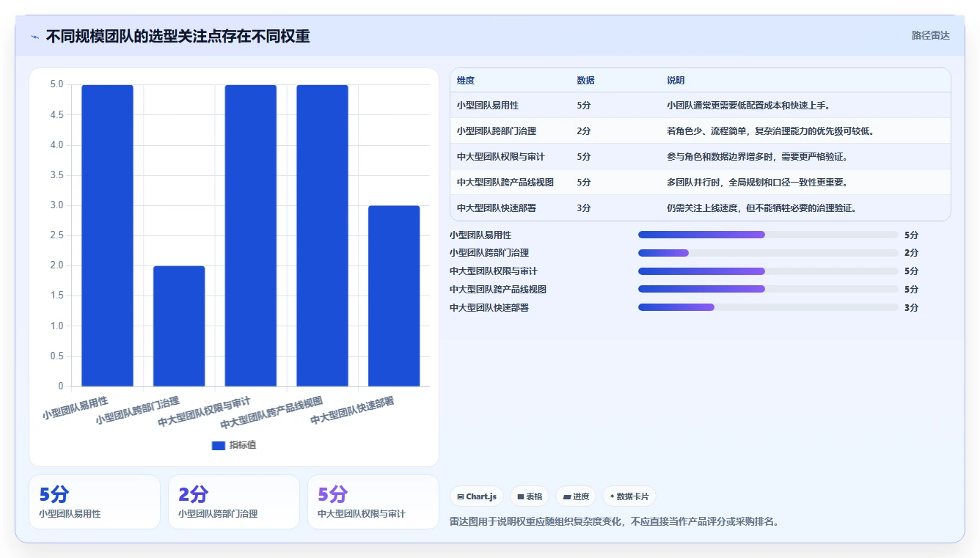Viewport: 980px width, 558px height.
Task: Click the blue 指标值 legend swatch
Action: [x=218, y=445]
